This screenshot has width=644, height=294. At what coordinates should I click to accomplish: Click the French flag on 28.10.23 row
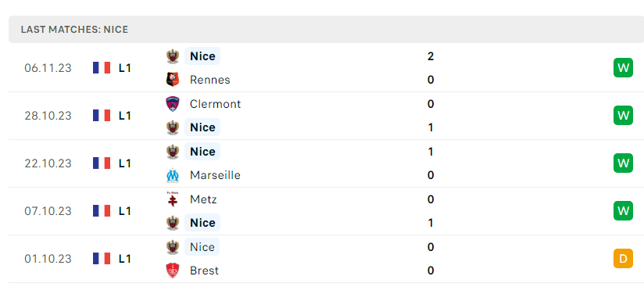(x=102, y=116)
